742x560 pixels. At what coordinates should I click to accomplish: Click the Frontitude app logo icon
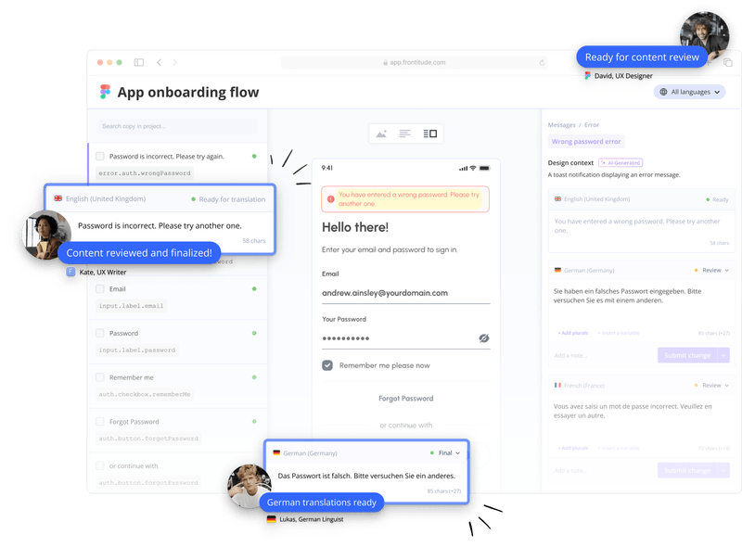[106, 92]
